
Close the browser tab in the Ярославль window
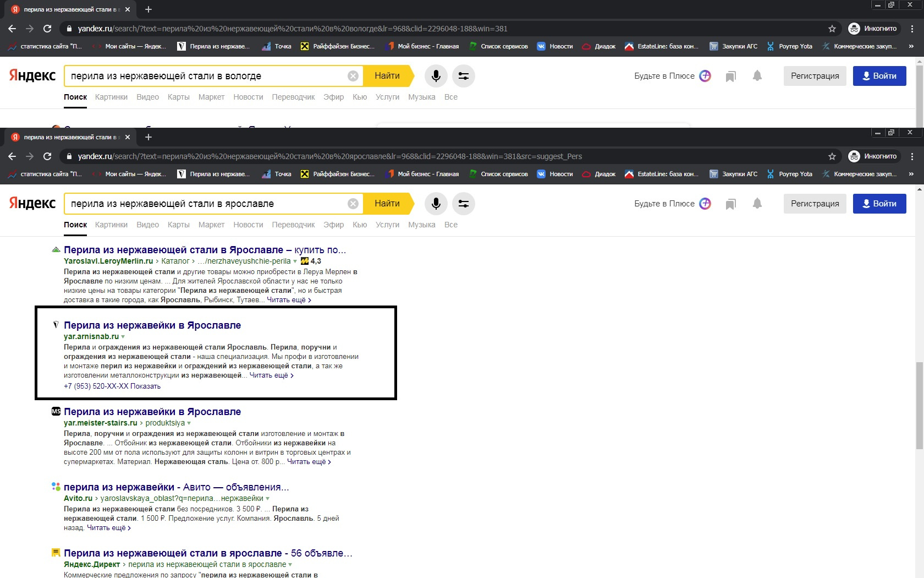(128, 137)
